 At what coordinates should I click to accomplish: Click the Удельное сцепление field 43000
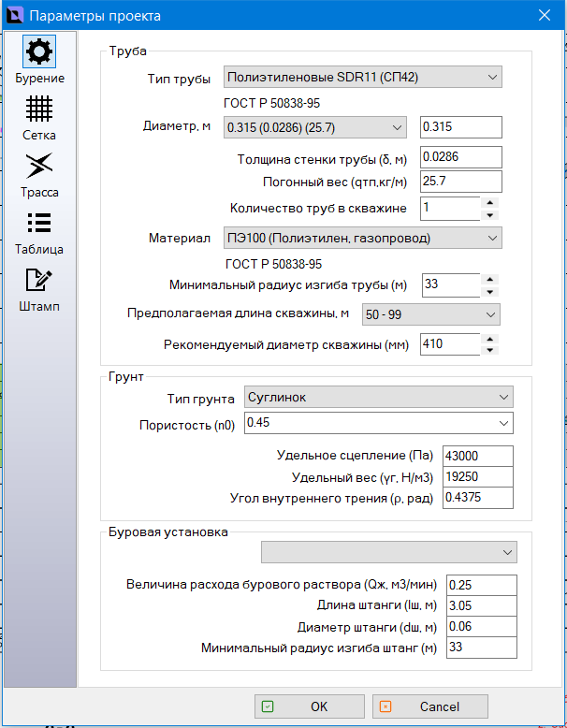[x=478, y=456]
